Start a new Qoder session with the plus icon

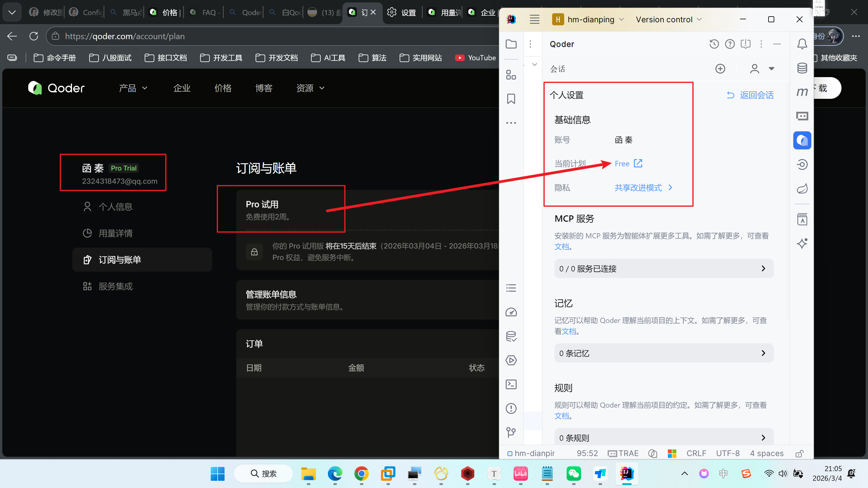pos(720,69)
